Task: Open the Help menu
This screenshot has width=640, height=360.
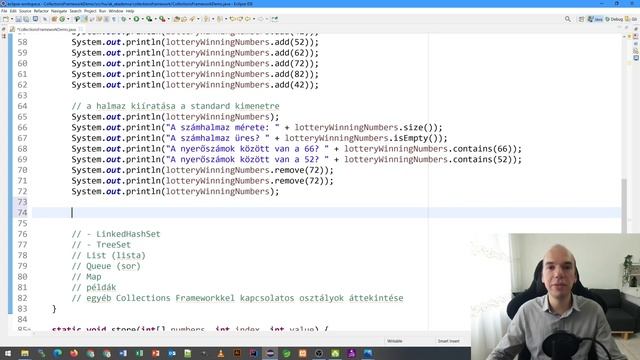Action: (x=130, y=11)
